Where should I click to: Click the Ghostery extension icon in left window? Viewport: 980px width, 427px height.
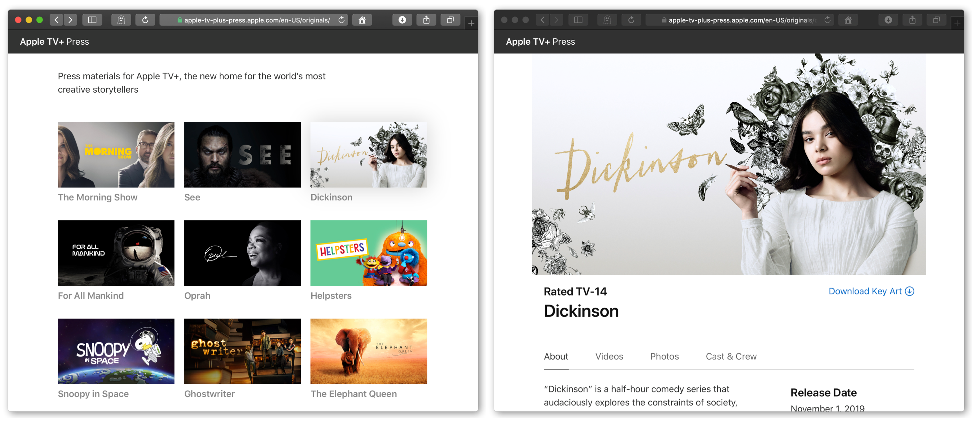121,20
